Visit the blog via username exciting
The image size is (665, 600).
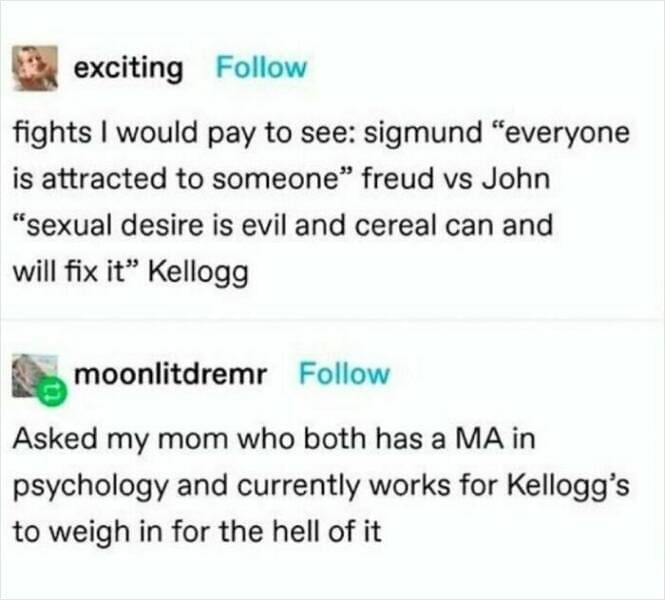(129, 69)
